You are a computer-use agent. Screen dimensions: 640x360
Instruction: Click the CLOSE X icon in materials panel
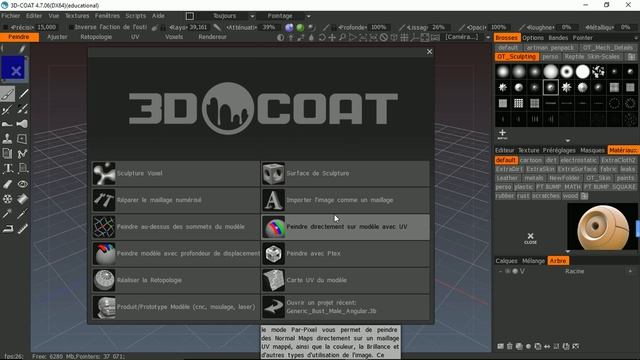(x=530, y=238)
